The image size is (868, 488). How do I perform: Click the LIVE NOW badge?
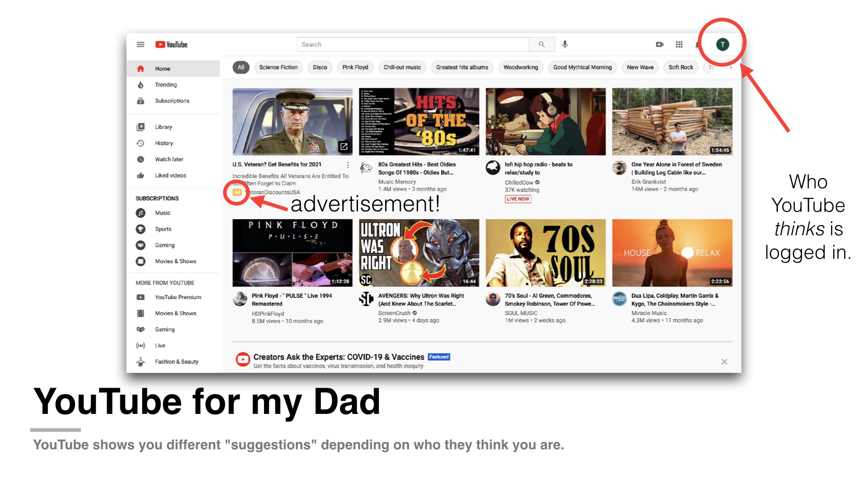(x=518, y=199)
